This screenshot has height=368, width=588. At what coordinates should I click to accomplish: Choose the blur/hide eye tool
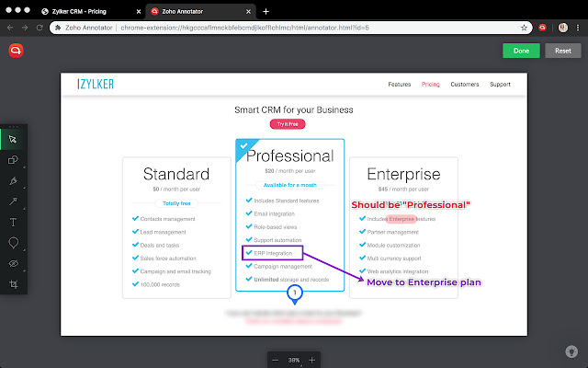(x=13, y=264)
